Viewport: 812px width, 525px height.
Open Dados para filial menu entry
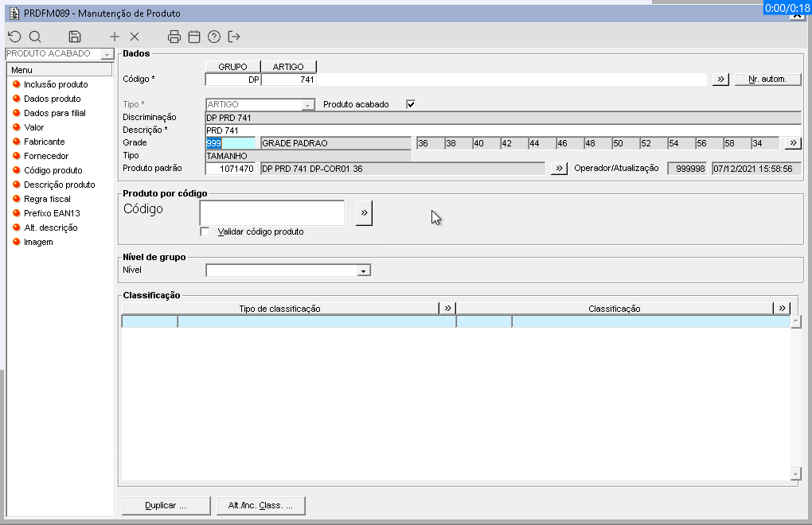[54, 113]
